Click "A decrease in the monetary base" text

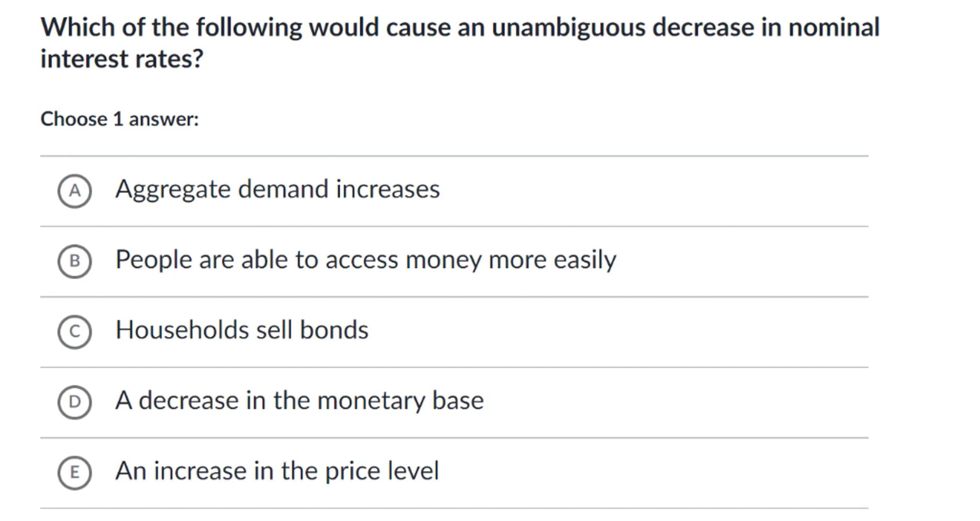[299, 401]
